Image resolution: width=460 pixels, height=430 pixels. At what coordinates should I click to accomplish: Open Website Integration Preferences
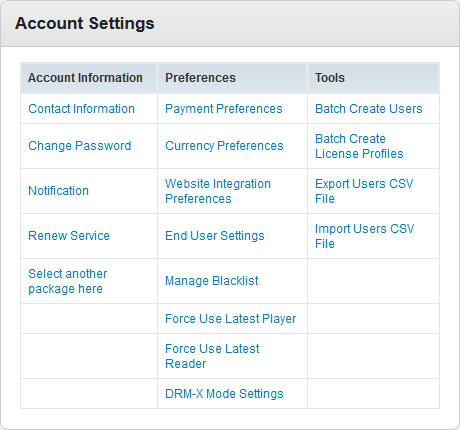click(x=218, y=191)
